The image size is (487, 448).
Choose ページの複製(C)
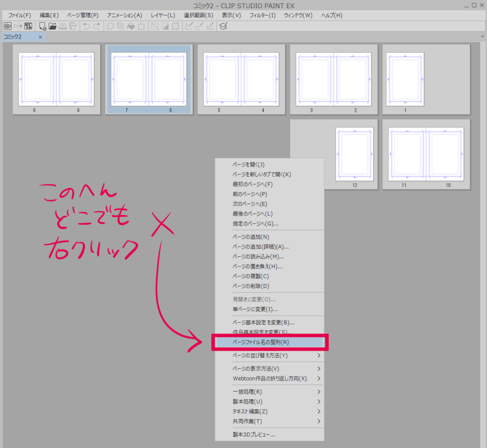tap(269, 277)
